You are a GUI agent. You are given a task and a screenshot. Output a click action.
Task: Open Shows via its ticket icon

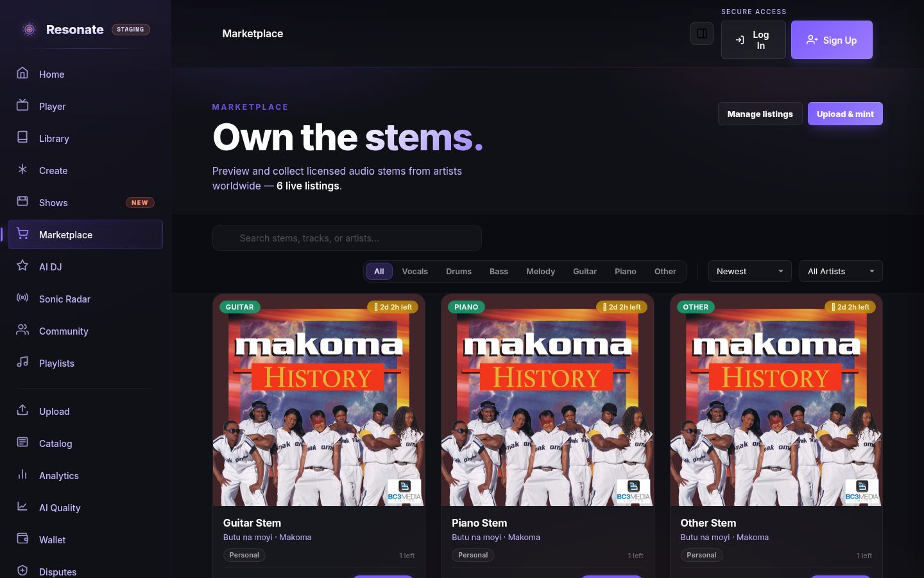point(22,201)
